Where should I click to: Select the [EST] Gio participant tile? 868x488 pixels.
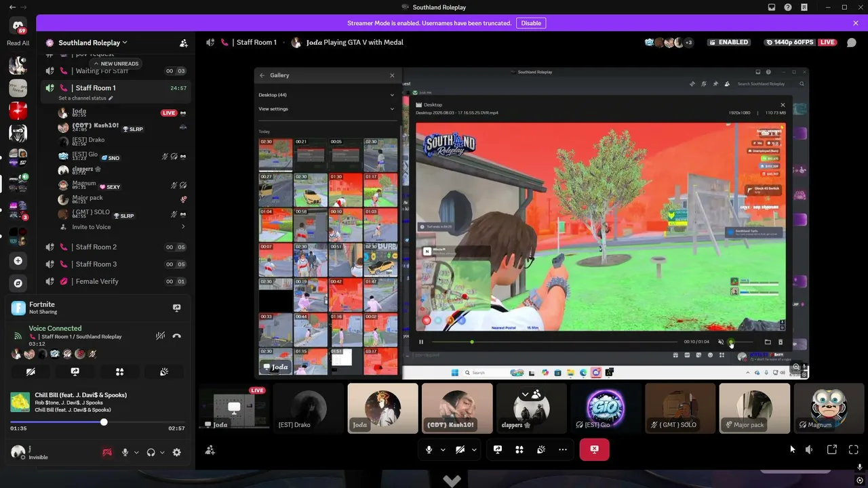point(606,408)
